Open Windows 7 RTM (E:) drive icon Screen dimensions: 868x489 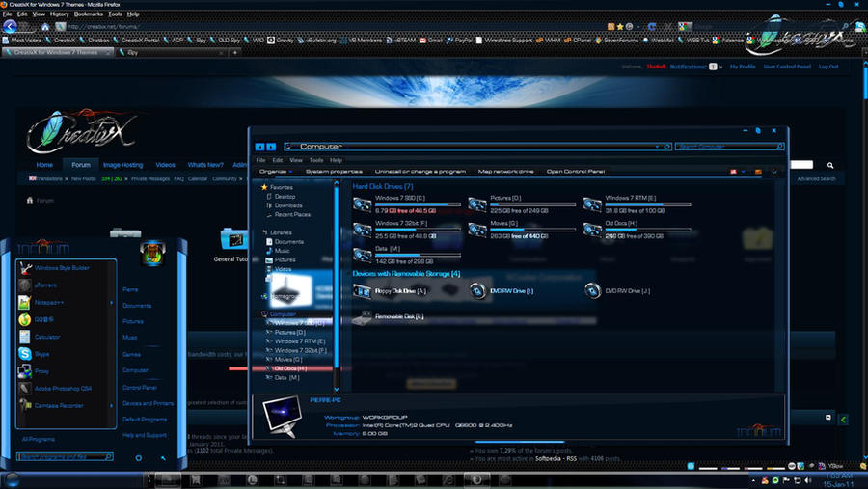[x=592, y=204]
